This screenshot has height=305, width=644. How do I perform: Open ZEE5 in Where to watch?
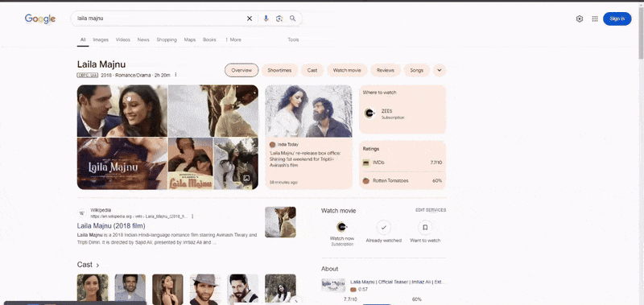pyautogui.click(x=402, y=113)
